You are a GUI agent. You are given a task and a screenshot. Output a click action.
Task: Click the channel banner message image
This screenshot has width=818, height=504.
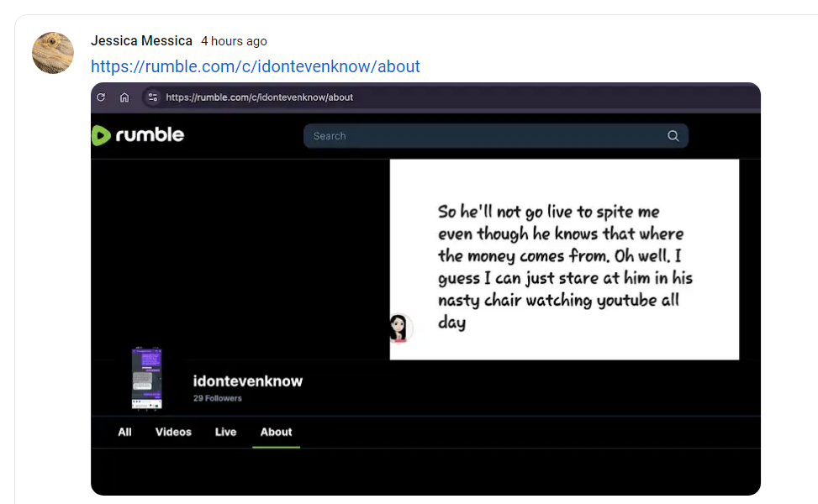pyautogui.click(x=564, y=260)
